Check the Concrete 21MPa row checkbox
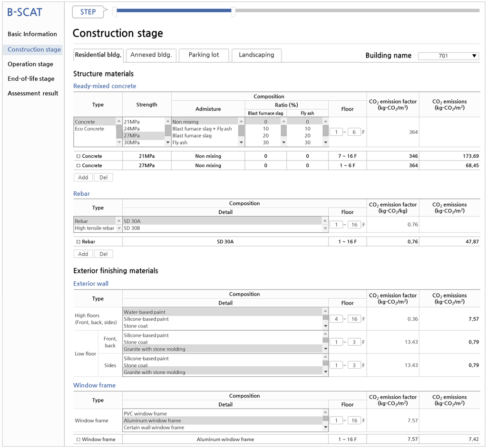 (78, 156)
